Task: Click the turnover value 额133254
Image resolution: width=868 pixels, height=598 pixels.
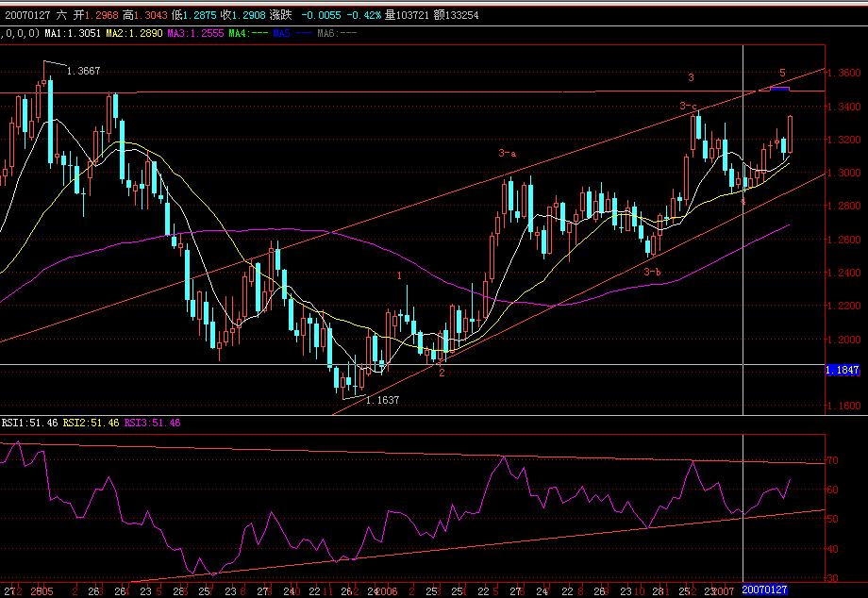Action: [x=456, y=15]
